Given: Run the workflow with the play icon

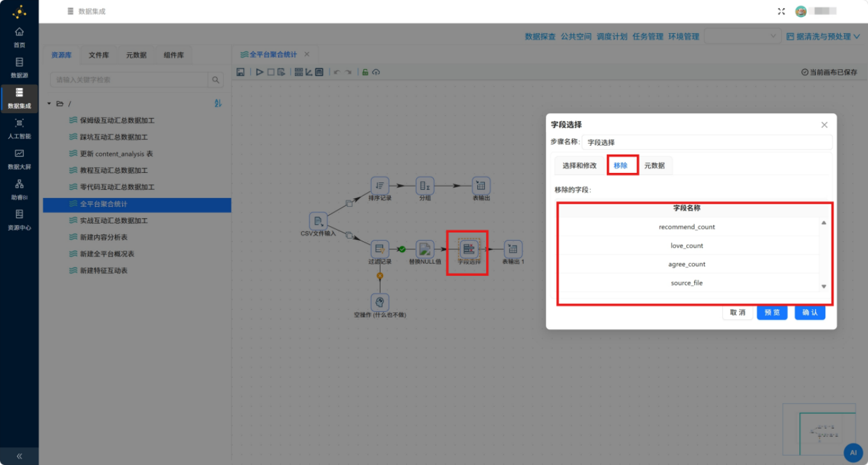Looking at the screenshot, I should pos(260,72).
